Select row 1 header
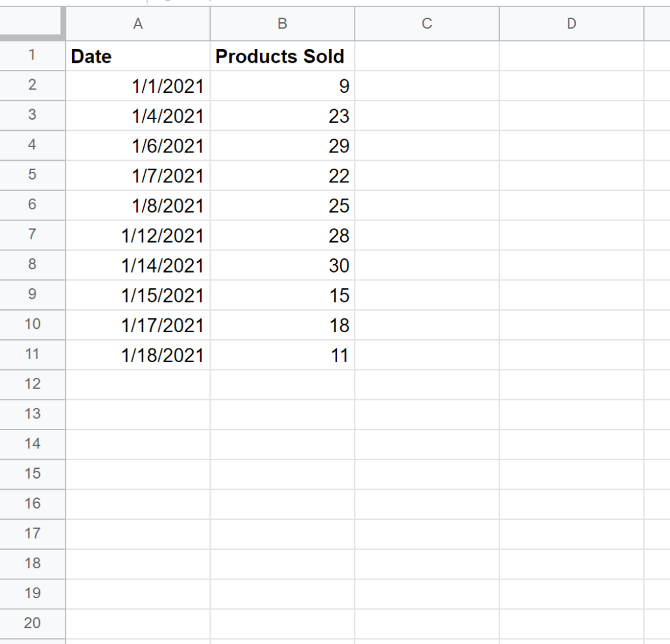The height and width of the screenshot is (644, 670). point(33,56)
